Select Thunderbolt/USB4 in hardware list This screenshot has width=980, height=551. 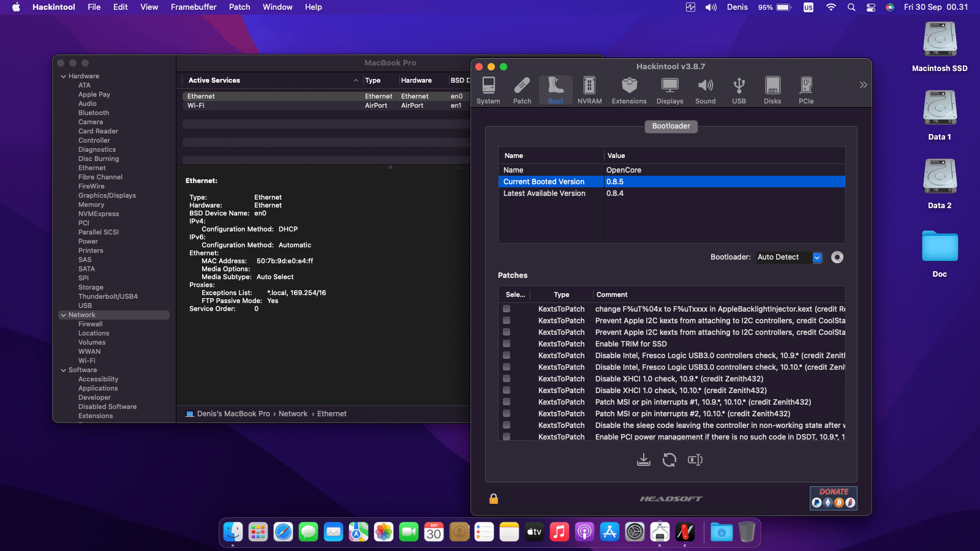pos(108,297)
